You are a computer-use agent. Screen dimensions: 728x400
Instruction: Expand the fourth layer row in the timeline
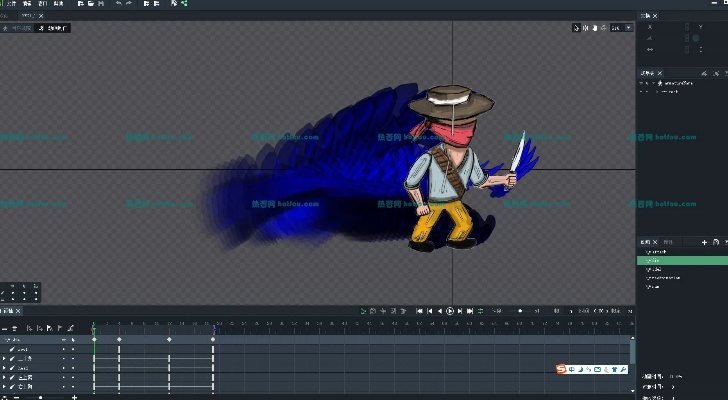[x=4, y=377]
